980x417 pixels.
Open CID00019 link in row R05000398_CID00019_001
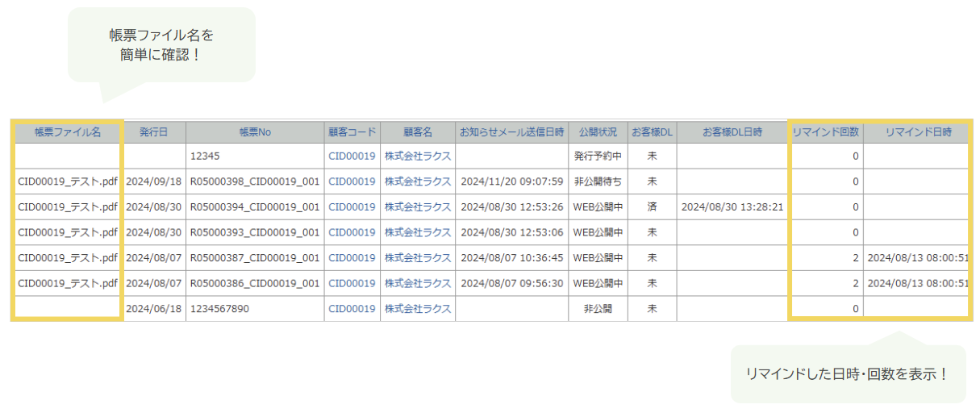tap(352, 181)
